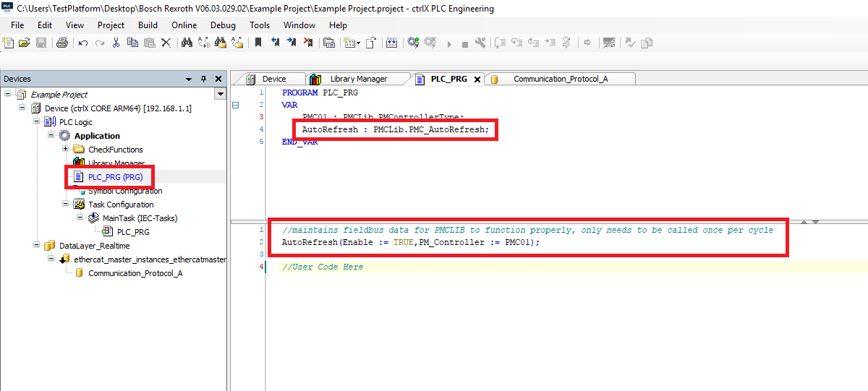Close the PLC_PRG editor tab
This screenshot has width=868, height=391.
pos(477,80)
